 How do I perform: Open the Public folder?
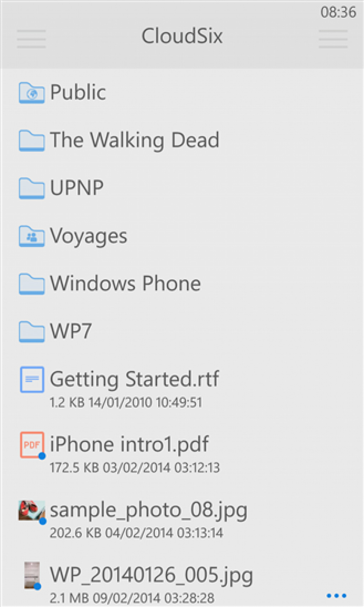click(182, 93)
